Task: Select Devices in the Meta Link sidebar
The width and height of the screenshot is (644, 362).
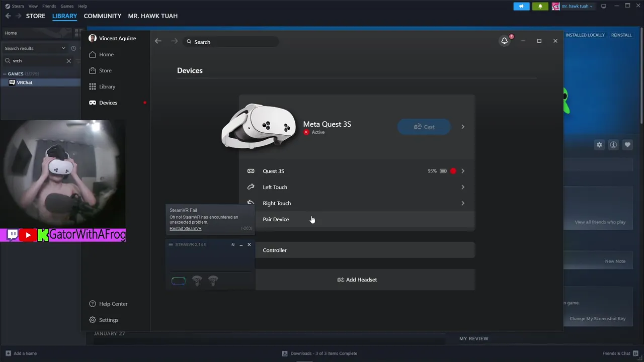Action: pyautogui.click(x=108, y=103)
